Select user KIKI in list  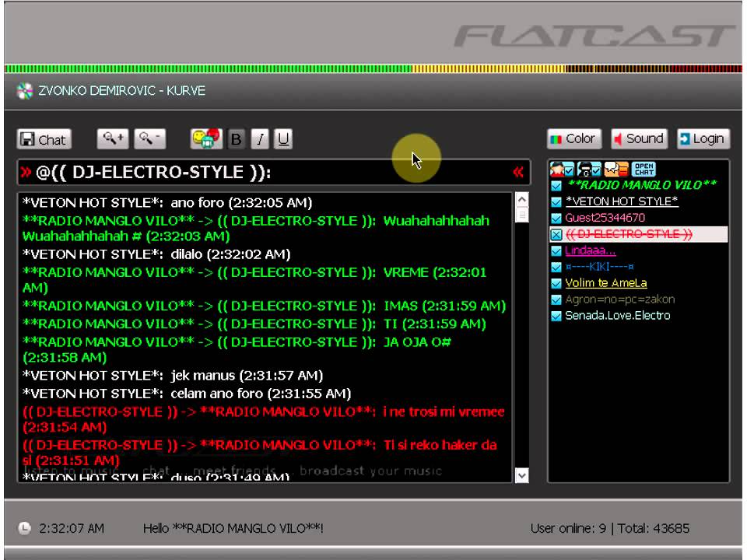point(599,267)
